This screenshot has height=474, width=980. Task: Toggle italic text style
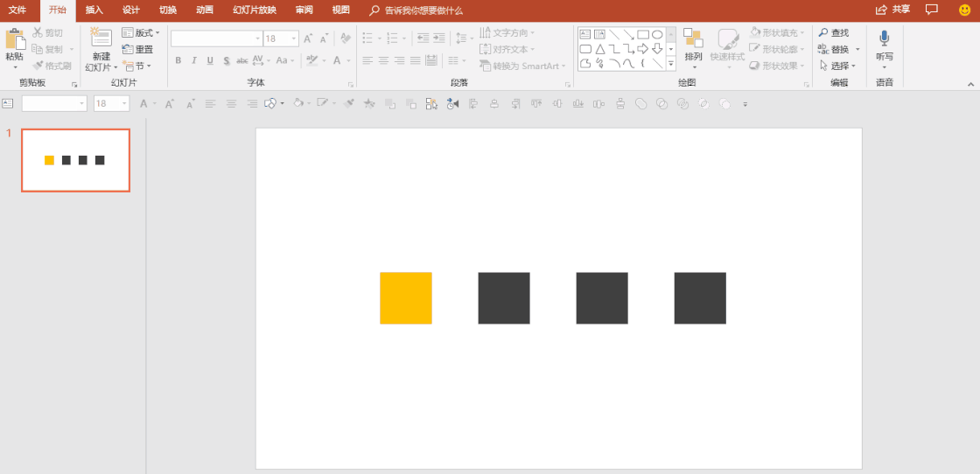[x=194, y=61]
